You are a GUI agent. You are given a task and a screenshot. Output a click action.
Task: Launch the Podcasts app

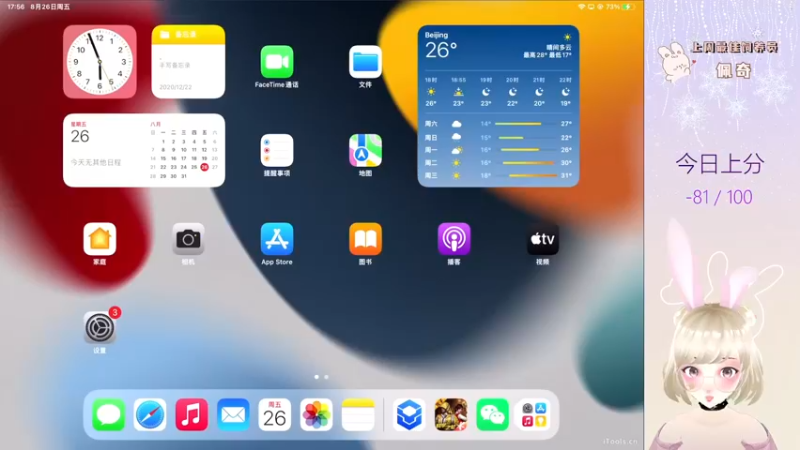[x=454, y=239]
